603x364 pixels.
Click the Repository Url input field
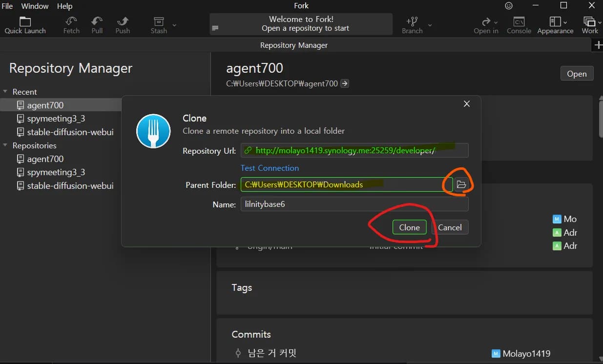[354, 150]
